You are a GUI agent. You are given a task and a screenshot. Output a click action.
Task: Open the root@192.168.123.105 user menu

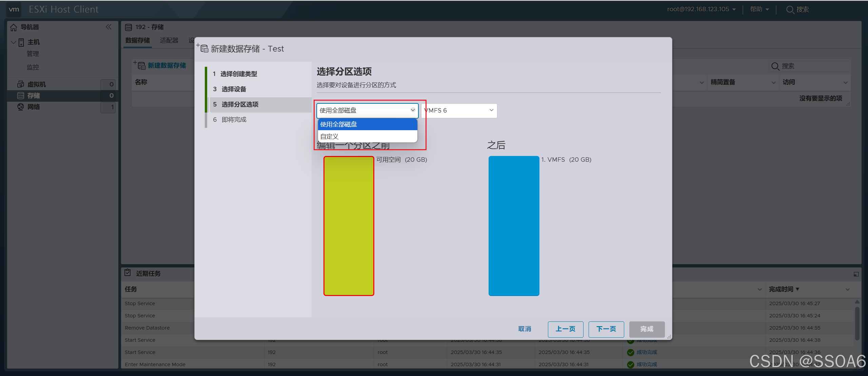pyautogui.click(x=701, y=9)
